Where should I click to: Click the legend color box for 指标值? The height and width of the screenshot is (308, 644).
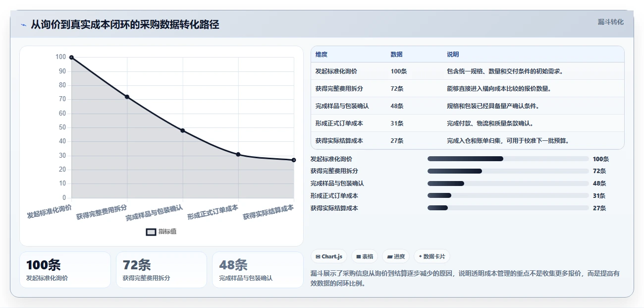pos(151,232)
